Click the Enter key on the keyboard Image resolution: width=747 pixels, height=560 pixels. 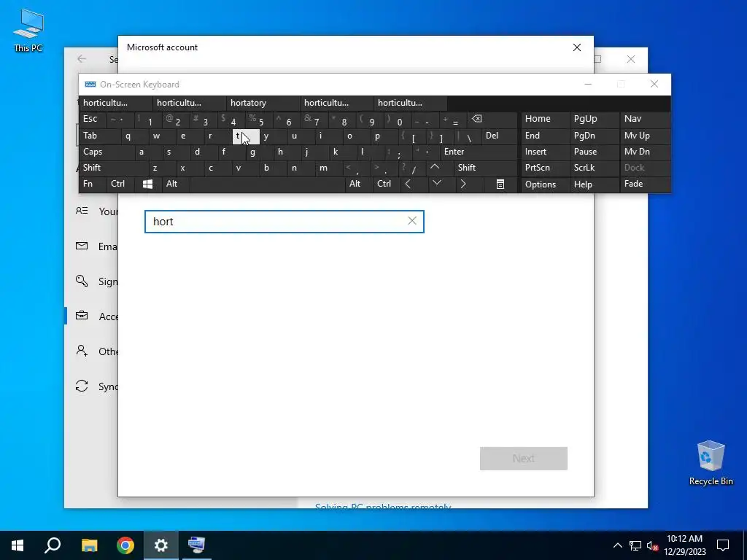(x=479, y=152)
